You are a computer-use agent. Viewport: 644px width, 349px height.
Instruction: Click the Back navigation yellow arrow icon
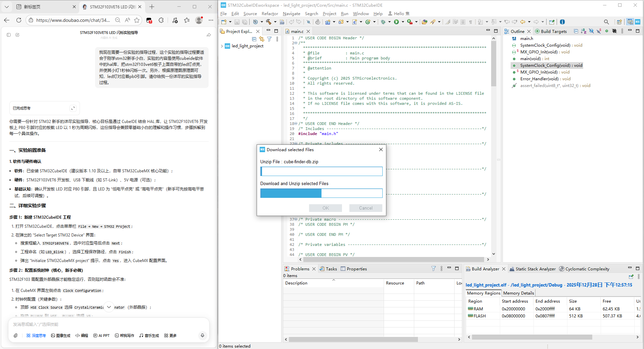point(523,22)
